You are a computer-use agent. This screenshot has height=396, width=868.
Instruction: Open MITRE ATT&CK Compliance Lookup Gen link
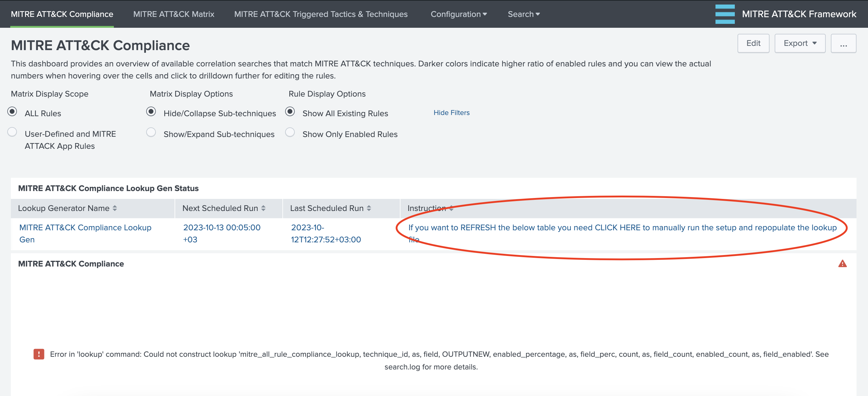click(x=85, y=228)
